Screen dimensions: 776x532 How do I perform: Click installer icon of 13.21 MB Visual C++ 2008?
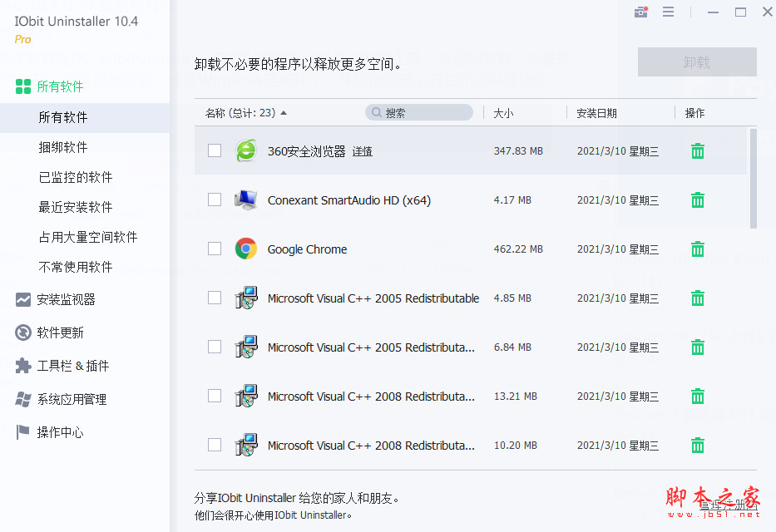tap(246, 396)
